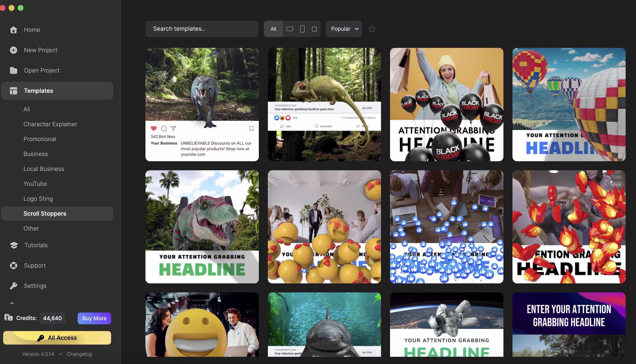Click the Buy More credits button
636x364 pixels.
(x=94, y=318)
